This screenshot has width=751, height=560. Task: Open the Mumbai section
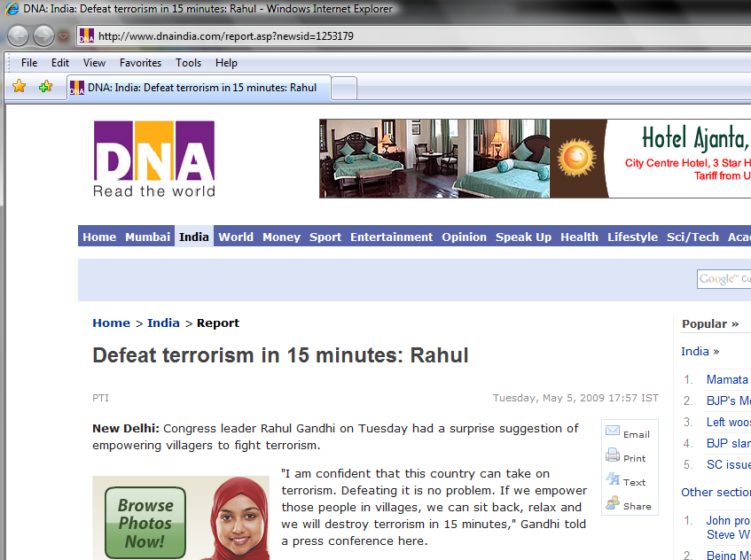coord(147,237)
